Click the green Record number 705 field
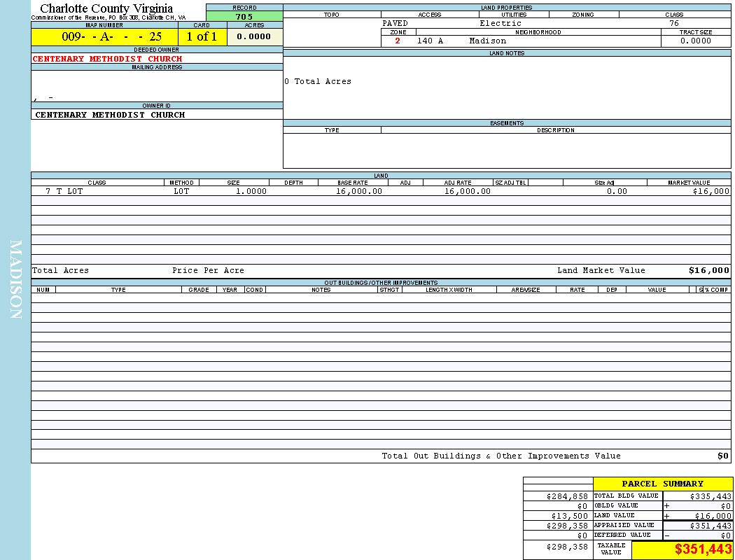Image resolution: width=735 pixels, height=560 pixels. tap(244, 17)
